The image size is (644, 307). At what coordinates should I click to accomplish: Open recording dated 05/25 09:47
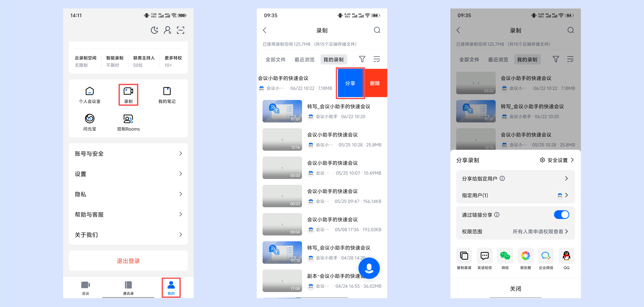322,196
